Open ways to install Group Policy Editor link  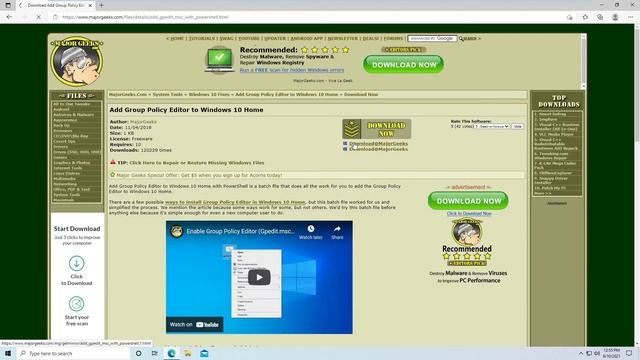235,202
